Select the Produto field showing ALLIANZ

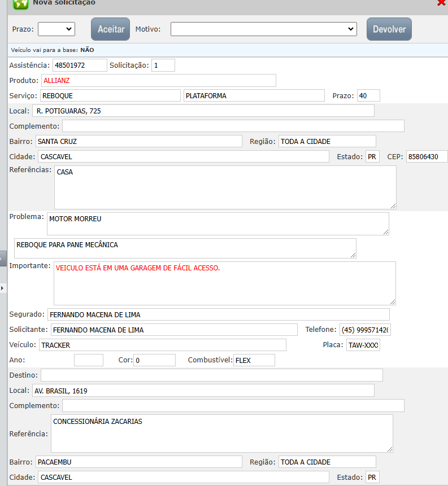click(158, 81)
